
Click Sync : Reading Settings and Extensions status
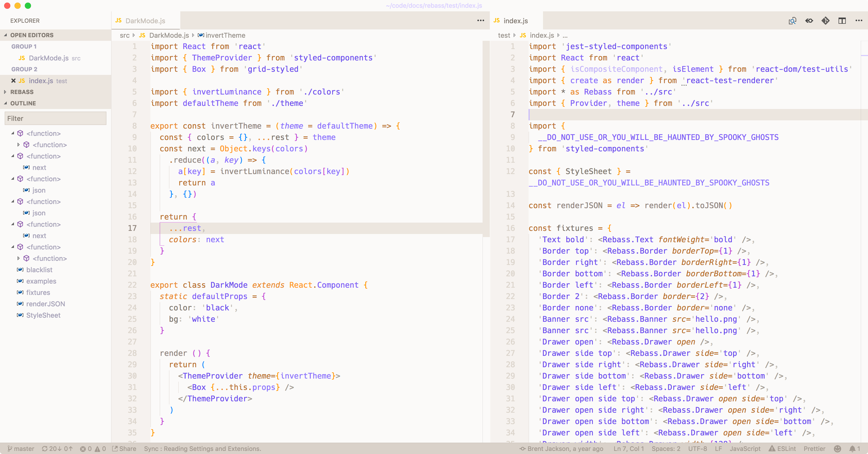[203, 449]
